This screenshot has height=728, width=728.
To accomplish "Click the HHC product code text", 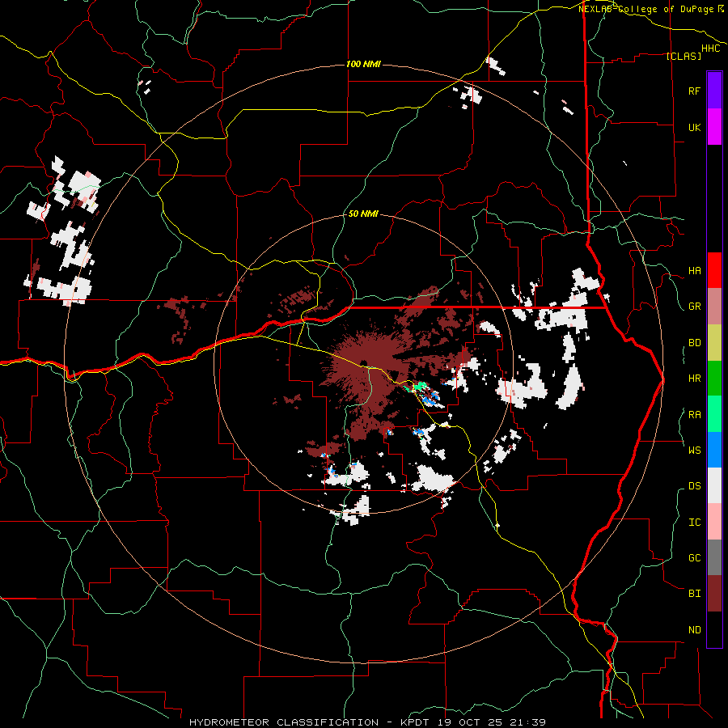I will click(x=711, y=49).
